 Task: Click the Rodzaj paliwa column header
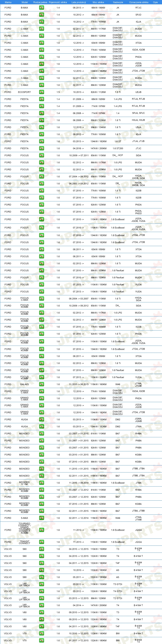click(x=40, y=2)
